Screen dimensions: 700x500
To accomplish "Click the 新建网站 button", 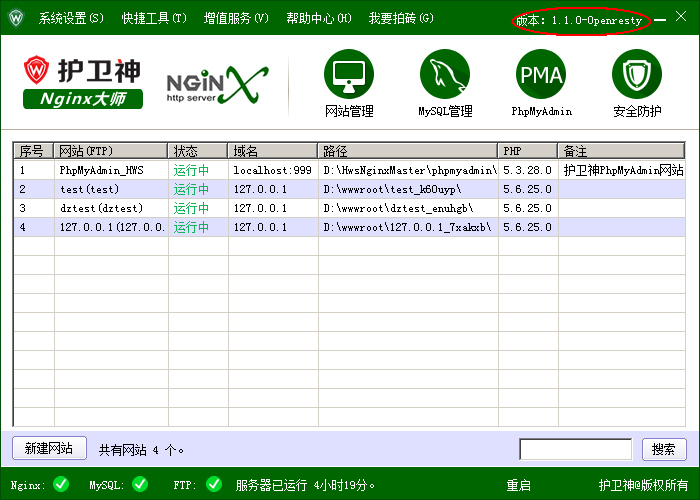I will pyautogui.click(x=49, y=448).
